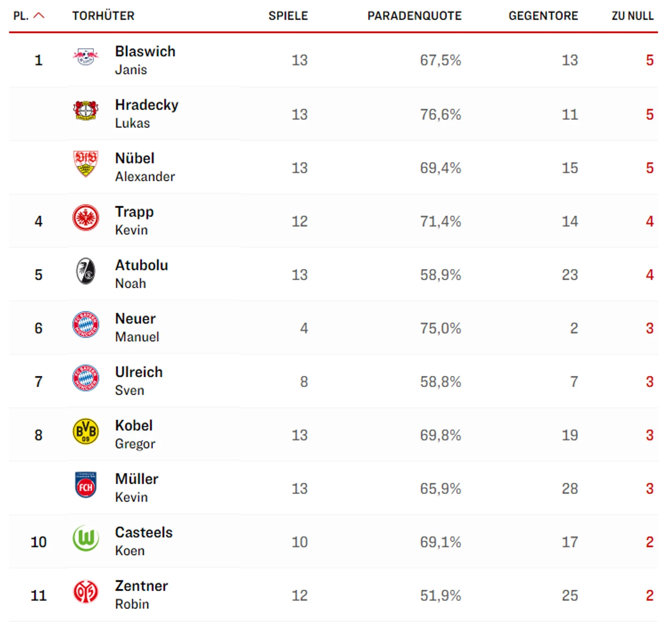Open Blaswich player name link
Viewport: 672px width, 622px height.
[x=145, y=52]
